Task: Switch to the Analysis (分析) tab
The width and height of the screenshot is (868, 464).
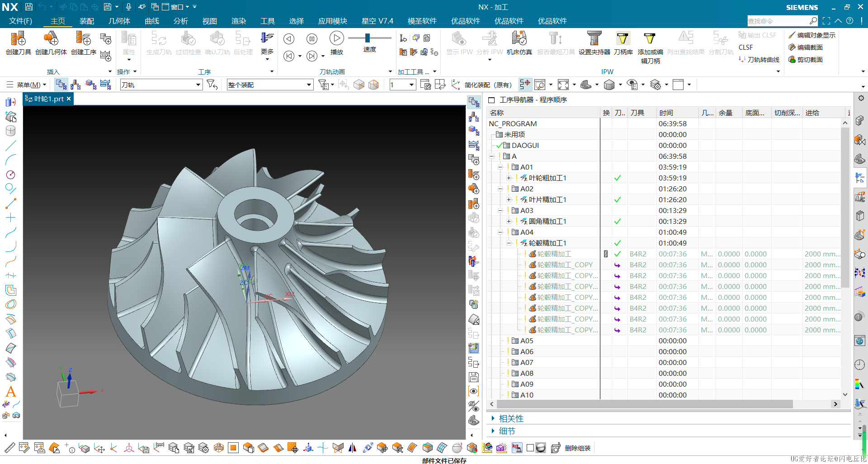Action: click(x=181, y=21)
